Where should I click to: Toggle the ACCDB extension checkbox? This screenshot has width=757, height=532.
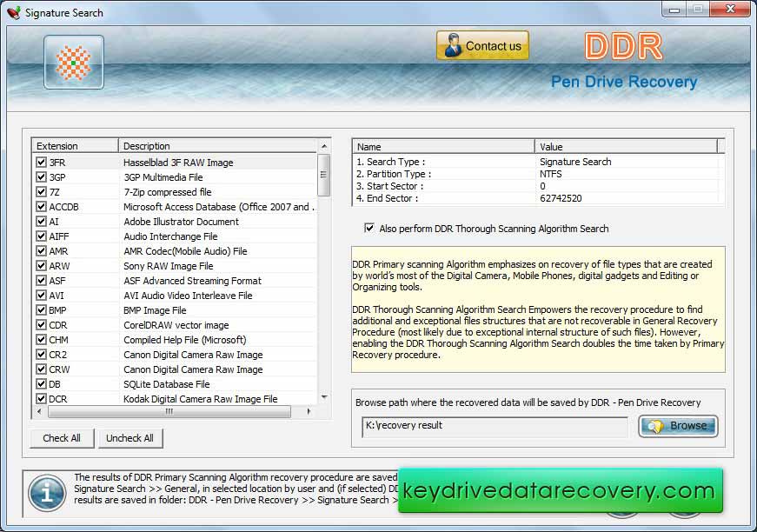[x=42, y=207]
